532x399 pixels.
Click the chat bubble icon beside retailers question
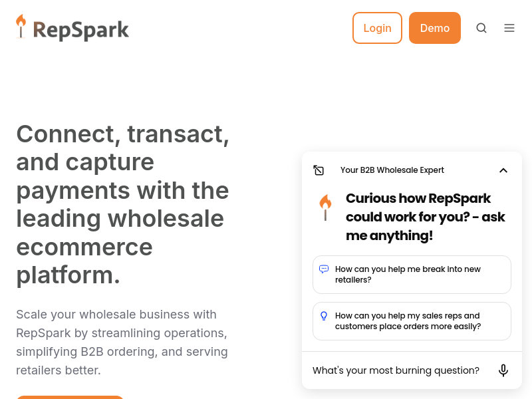pyautogui.click(x=324, y=269)
